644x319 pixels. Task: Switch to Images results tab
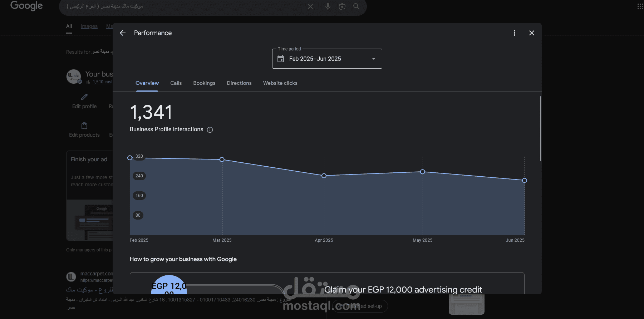[x=89, y=26]
